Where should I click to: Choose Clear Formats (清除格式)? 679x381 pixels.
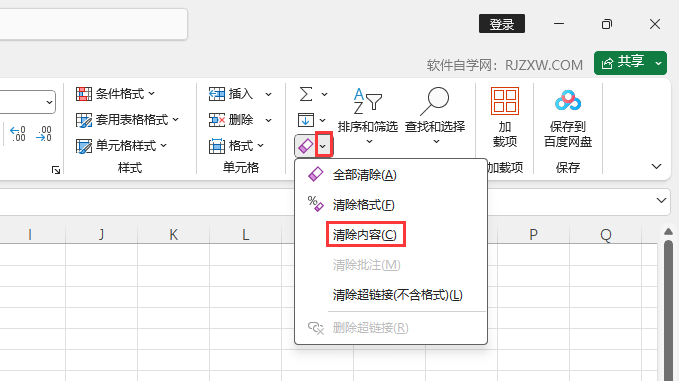coord(391,205)
